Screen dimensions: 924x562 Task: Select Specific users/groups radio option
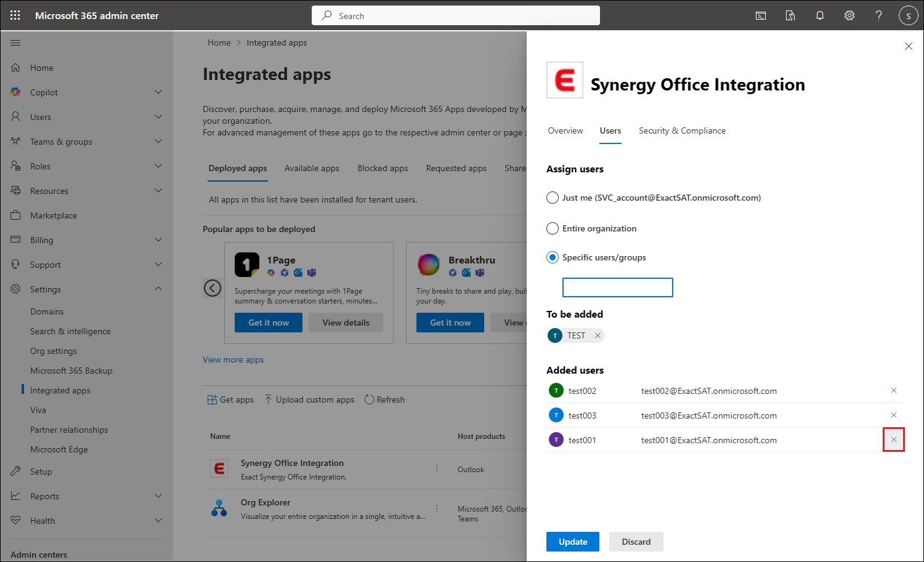coord(553,257)
